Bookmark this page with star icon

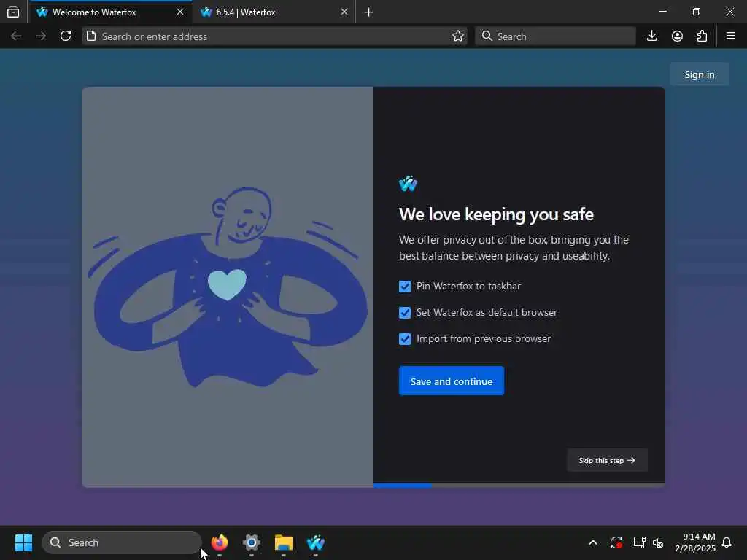(x=458, y=36)
